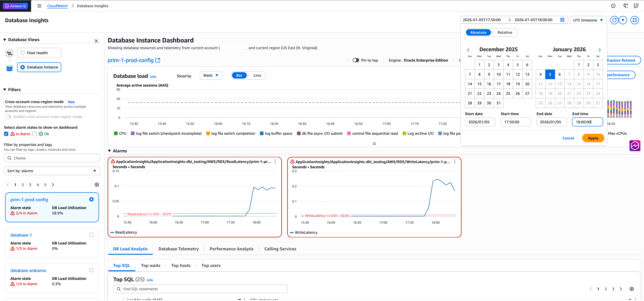Open the hamburger navigation menu

click(39, 6)
